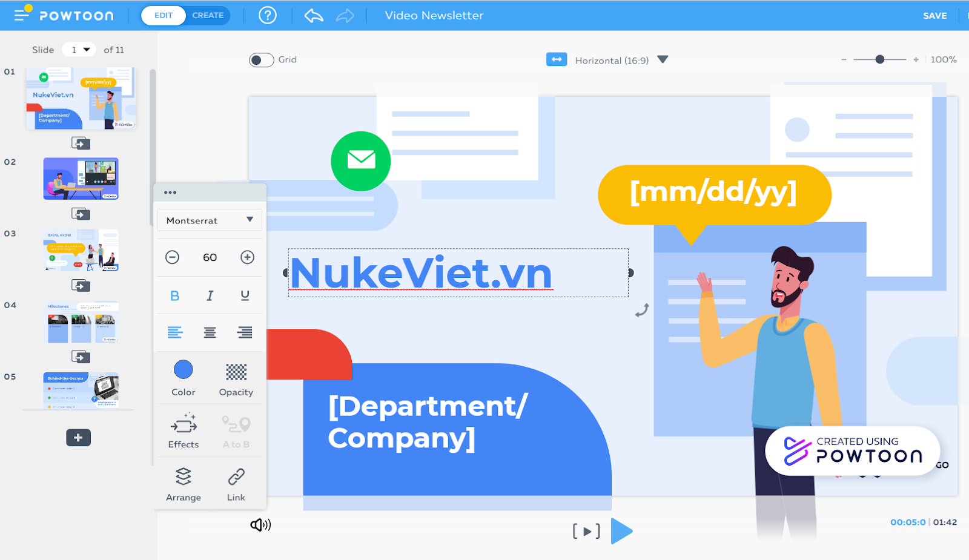The height and width of the screenshot is (560, 969).
Task: Open transition icon below slide 01
Action: point(81,143)
